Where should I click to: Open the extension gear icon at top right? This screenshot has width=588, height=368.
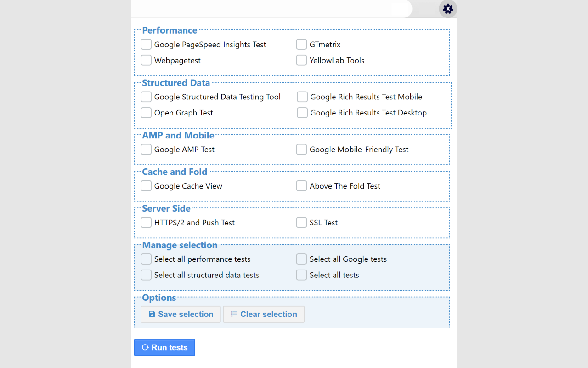pyautogui.click(x=447, y=9)
